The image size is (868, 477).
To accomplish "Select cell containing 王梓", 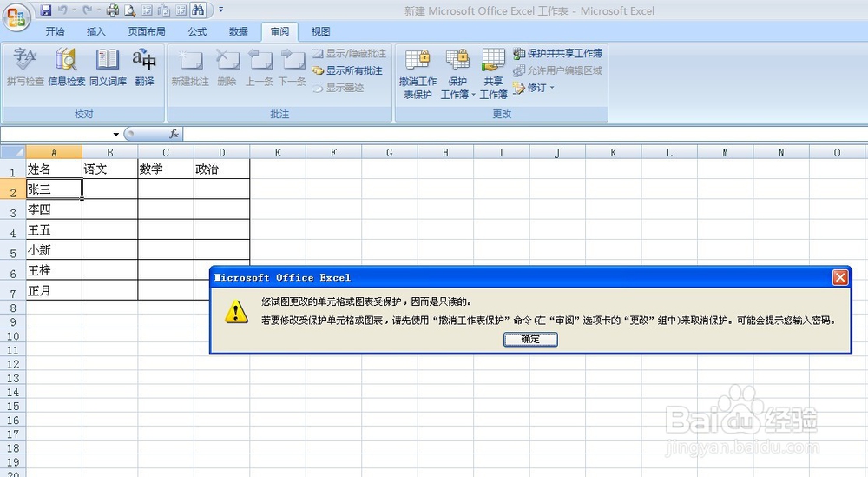I will [x=54, y=270].
